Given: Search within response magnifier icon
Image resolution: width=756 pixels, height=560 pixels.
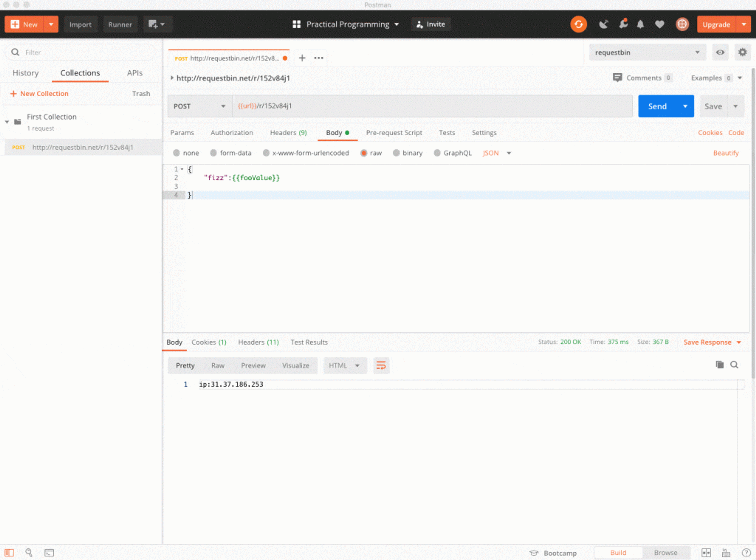Looking at the screenshot, I should pos(734,365).
